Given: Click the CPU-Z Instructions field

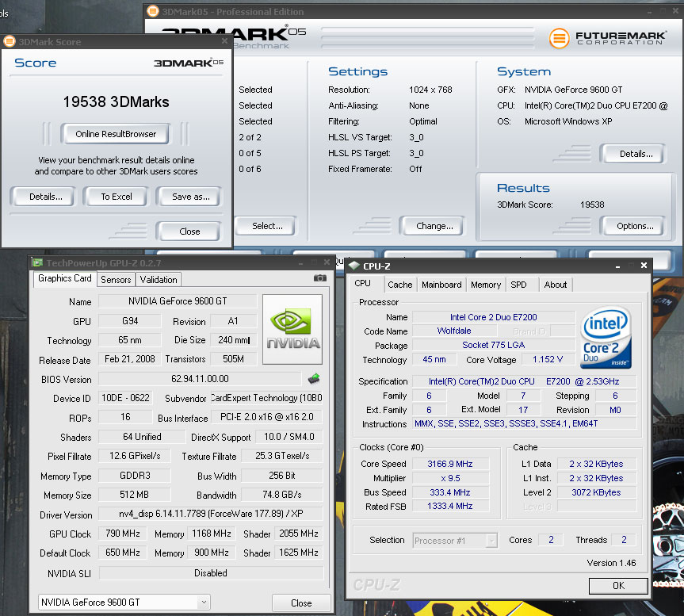Looking at the screenshot, I should (524, 423).
